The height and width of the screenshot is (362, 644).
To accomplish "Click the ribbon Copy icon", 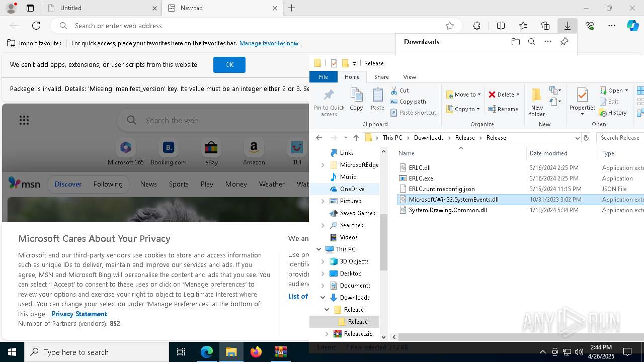I will click(x=356, y=99).
